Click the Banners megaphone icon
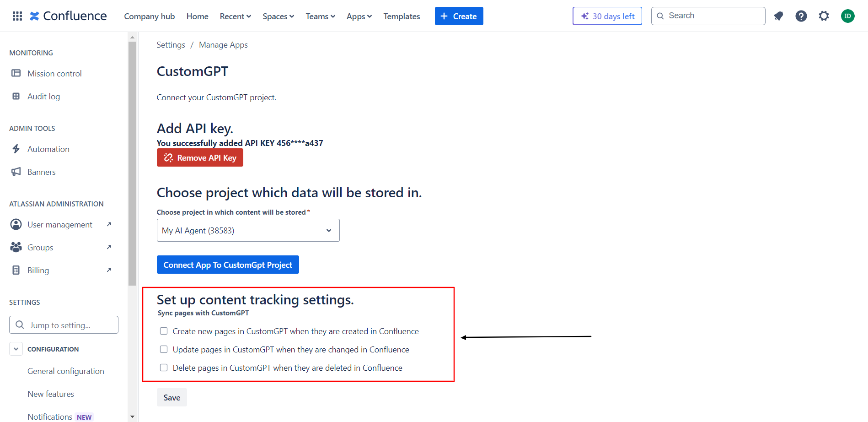This screenshot has height=422, width=868. tap(16, 172)
